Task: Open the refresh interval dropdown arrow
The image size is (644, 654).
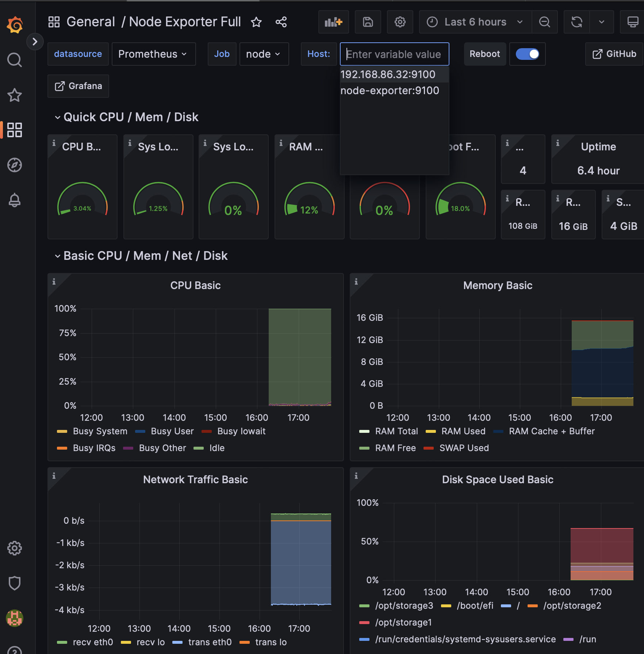Action: point(602,22)
